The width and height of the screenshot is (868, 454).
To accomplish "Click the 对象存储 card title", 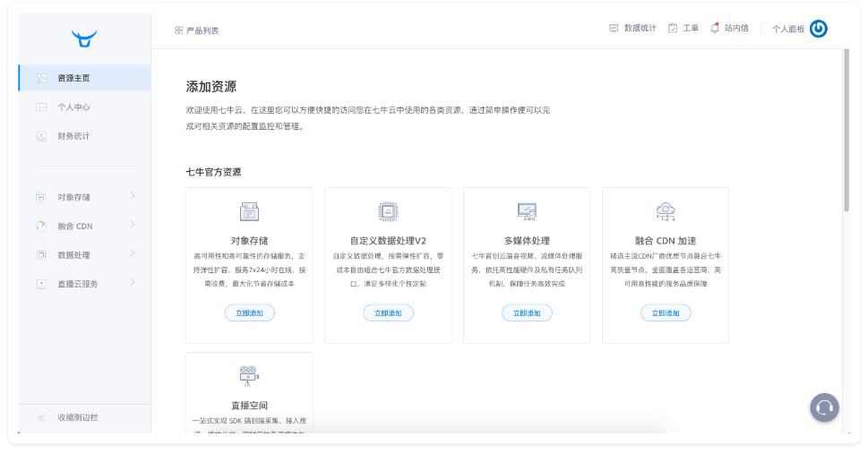I will [x=250, y=240].
